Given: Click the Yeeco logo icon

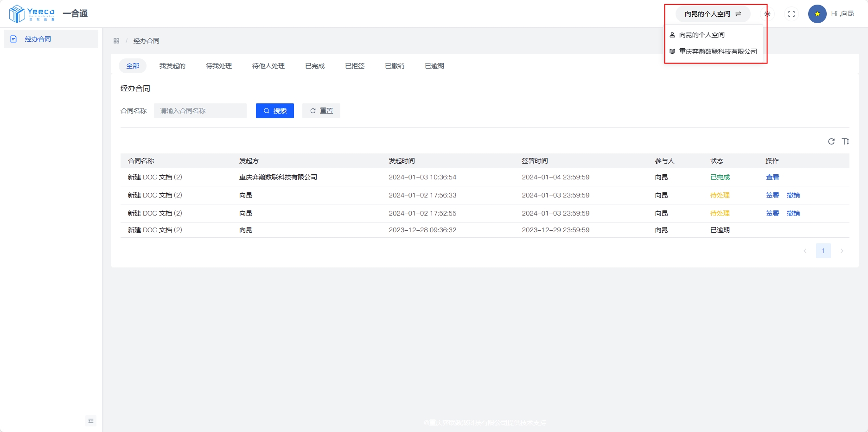Looking at the screenshot, I should click(17, 13).
